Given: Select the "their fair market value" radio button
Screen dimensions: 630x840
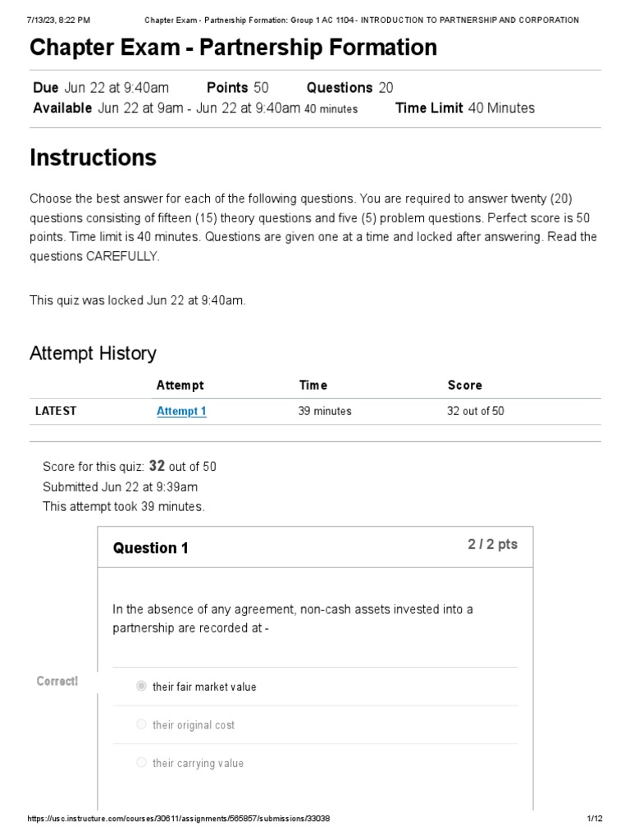Looking at the screenshot, I should click(141, 687).
